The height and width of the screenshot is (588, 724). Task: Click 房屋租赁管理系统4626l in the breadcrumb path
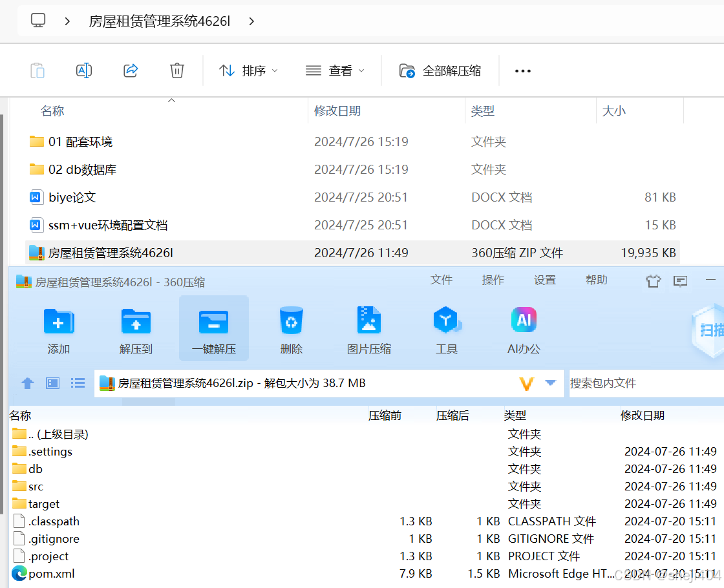click(x=159, y=20)
